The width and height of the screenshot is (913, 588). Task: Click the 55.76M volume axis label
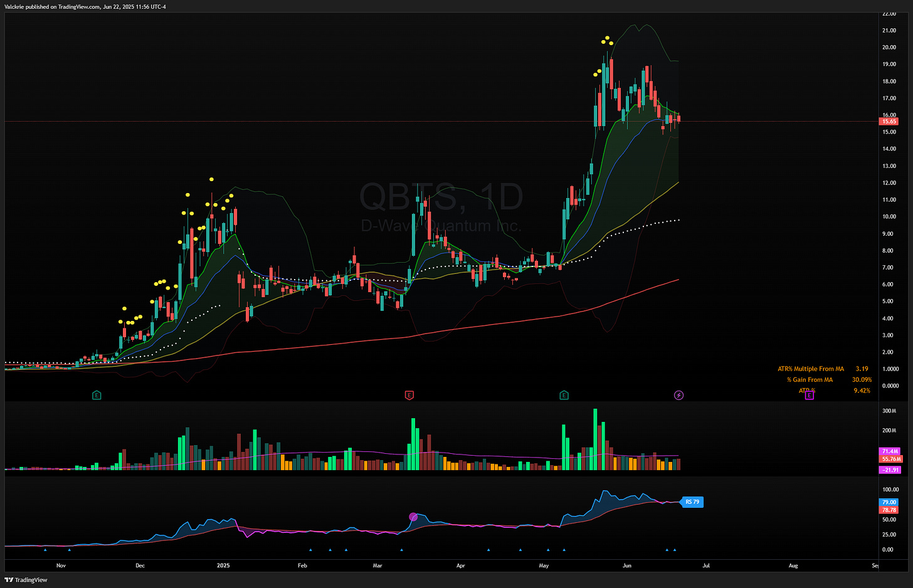coord(891,459)
